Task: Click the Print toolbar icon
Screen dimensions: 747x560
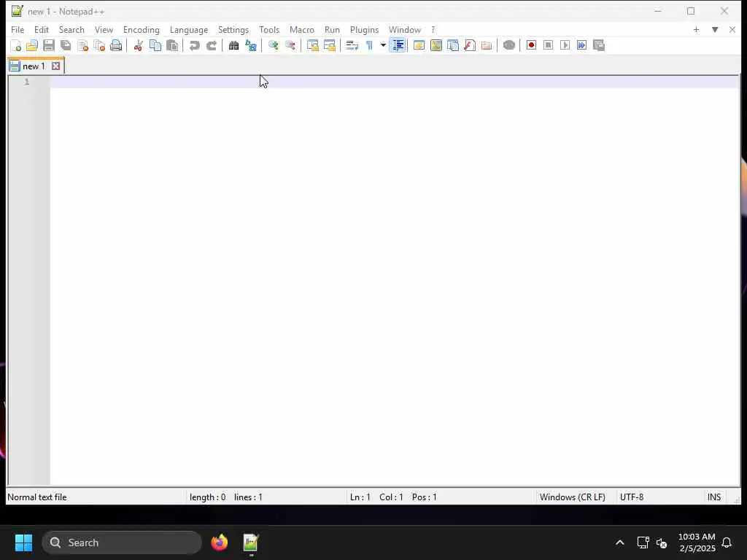Action: [116, 45]
